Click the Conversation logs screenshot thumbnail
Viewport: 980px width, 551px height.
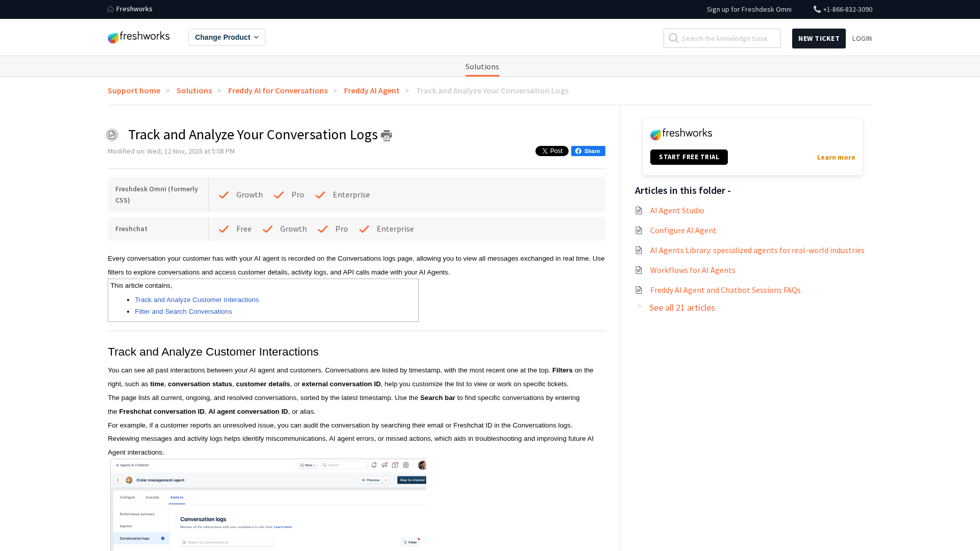pos(268,504)
